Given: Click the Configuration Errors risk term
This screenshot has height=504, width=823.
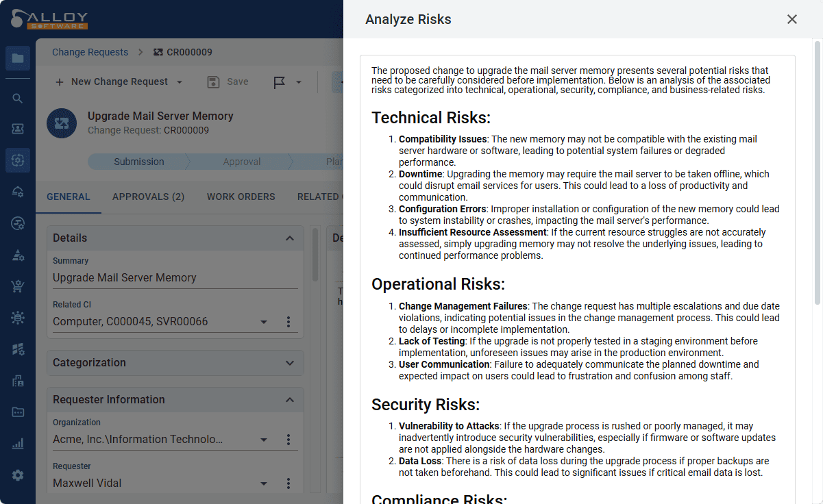Looking at the screenshot, I should pyautogui.click(x=444, y=209).
